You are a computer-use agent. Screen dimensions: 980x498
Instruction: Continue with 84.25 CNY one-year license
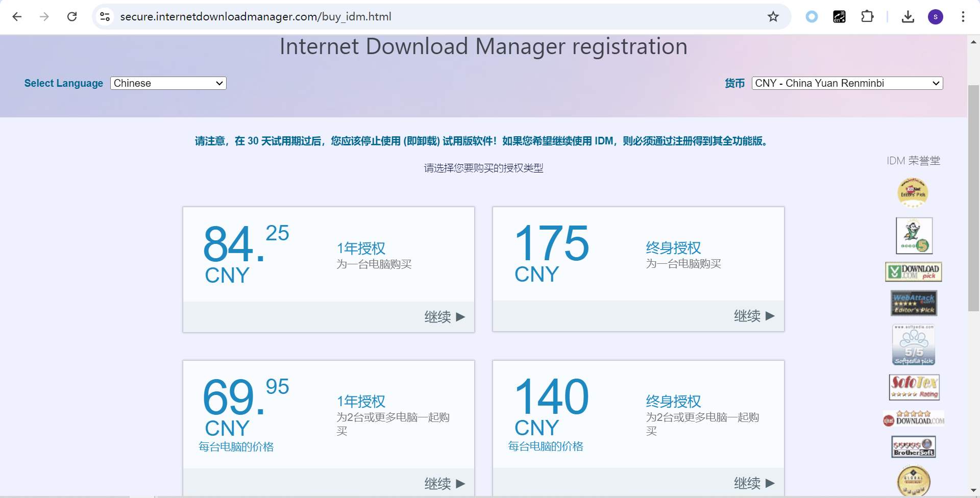[444, 317]
